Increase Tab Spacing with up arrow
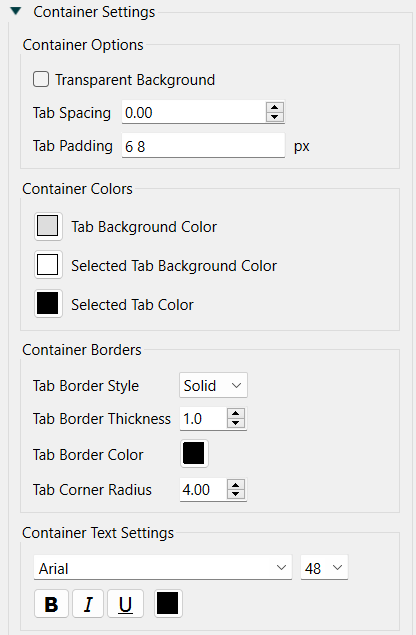 pos(275,108)
